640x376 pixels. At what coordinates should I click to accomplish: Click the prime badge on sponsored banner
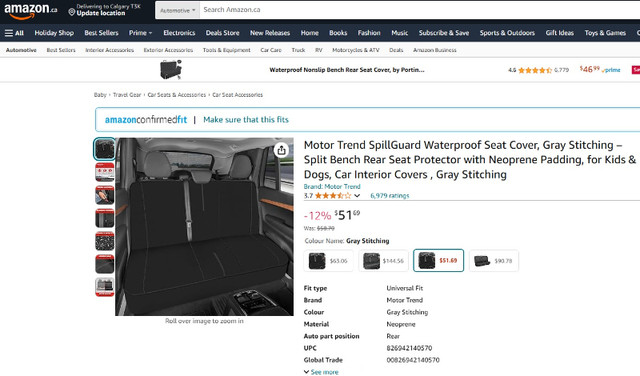(612, 70)
